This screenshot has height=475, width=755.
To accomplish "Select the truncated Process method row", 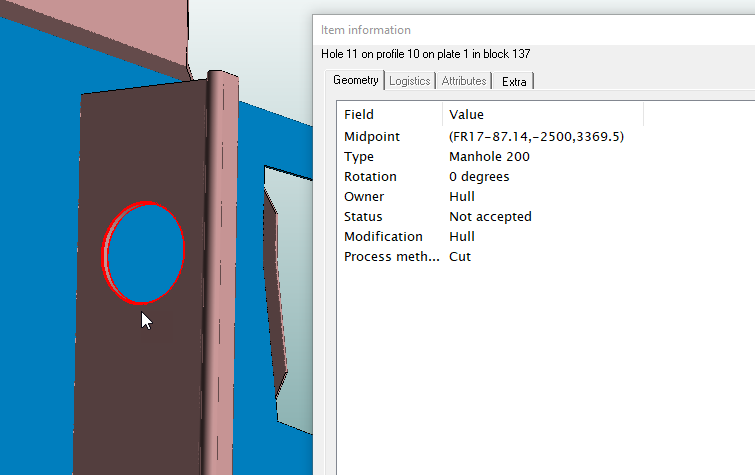I will coord(391,257).
